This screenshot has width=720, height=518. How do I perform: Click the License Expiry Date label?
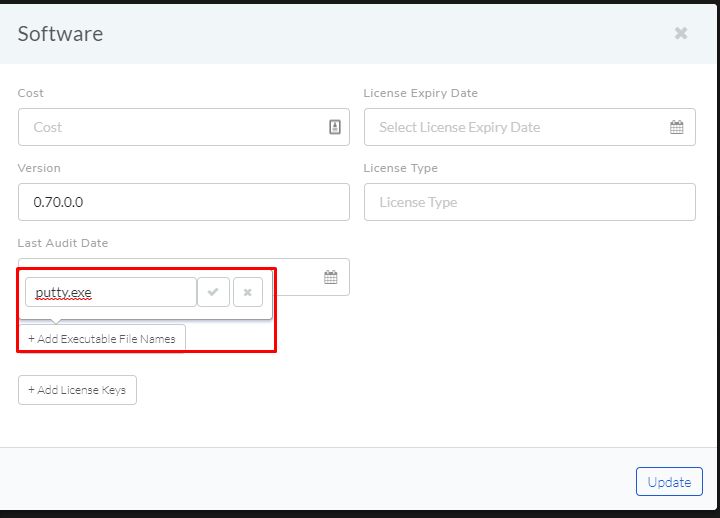[x=421, y=93]
